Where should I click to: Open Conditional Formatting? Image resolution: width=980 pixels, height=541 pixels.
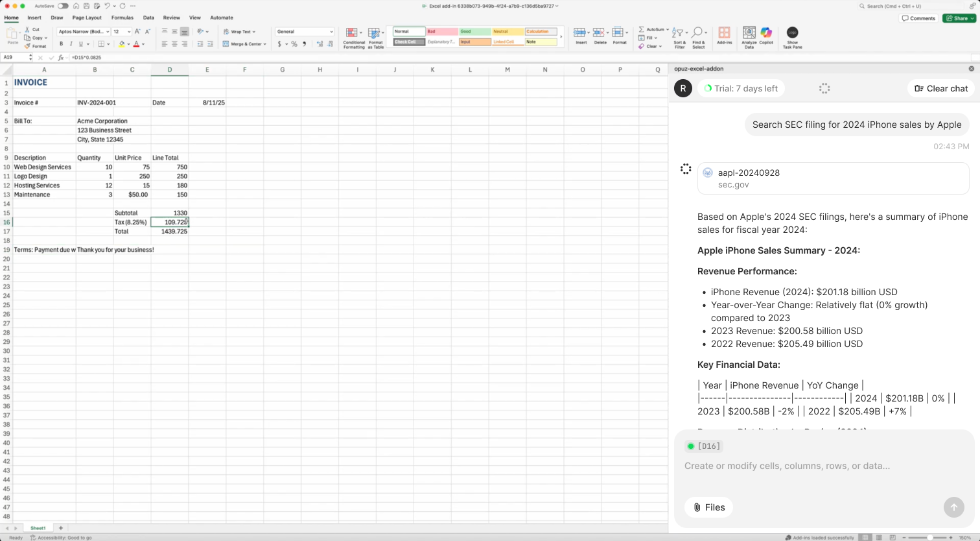point(354,38)
